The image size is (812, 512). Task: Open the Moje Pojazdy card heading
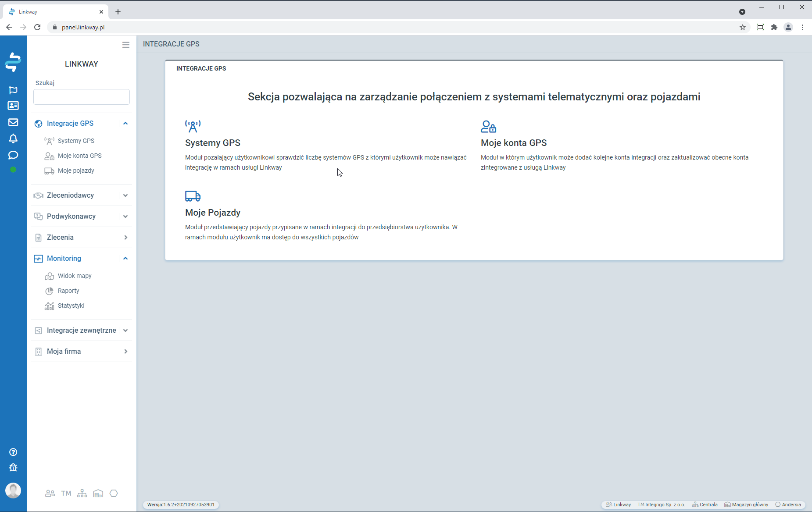pyautogui.click(x=213, y=213)
